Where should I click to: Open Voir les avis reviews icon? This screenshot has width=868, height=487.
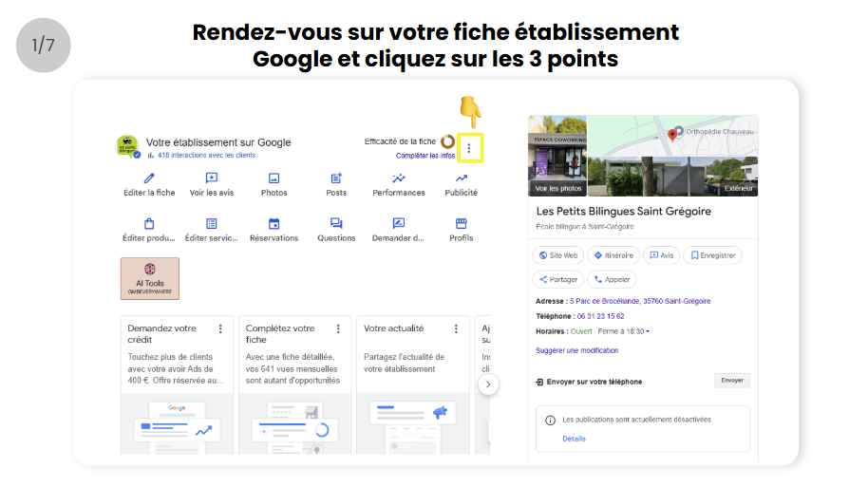pos(212,178)
